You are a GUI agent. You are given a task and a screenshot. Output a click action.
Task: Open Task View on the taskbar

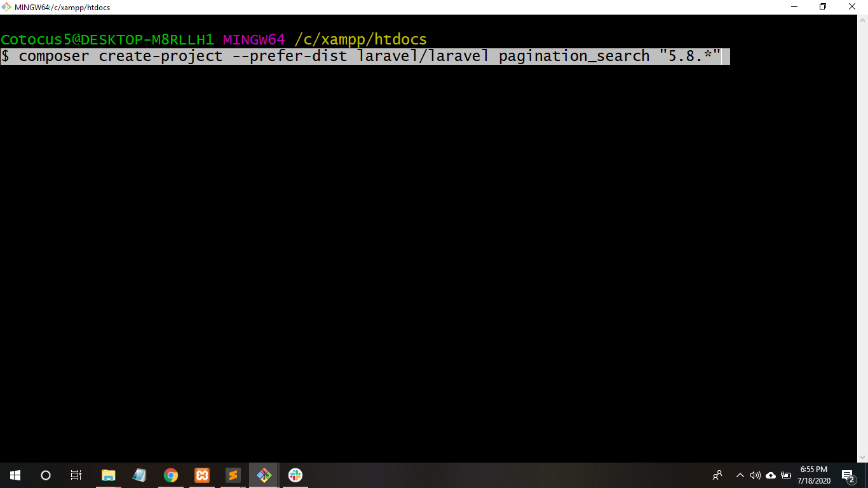76,475
